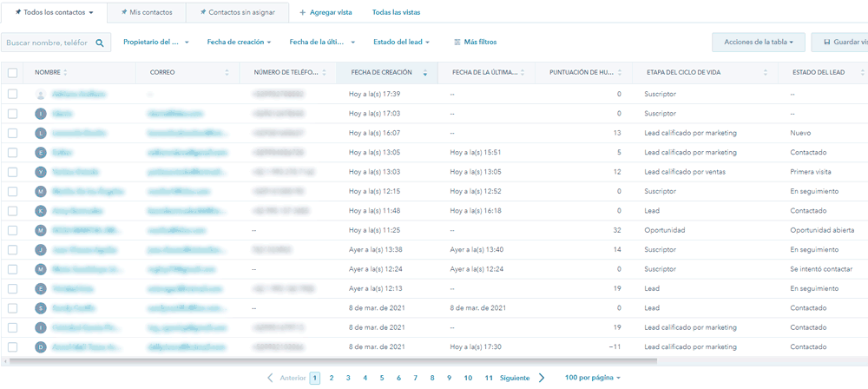Click the Anterior previous page arrow

pyautogui.click(x=270, y=378)
